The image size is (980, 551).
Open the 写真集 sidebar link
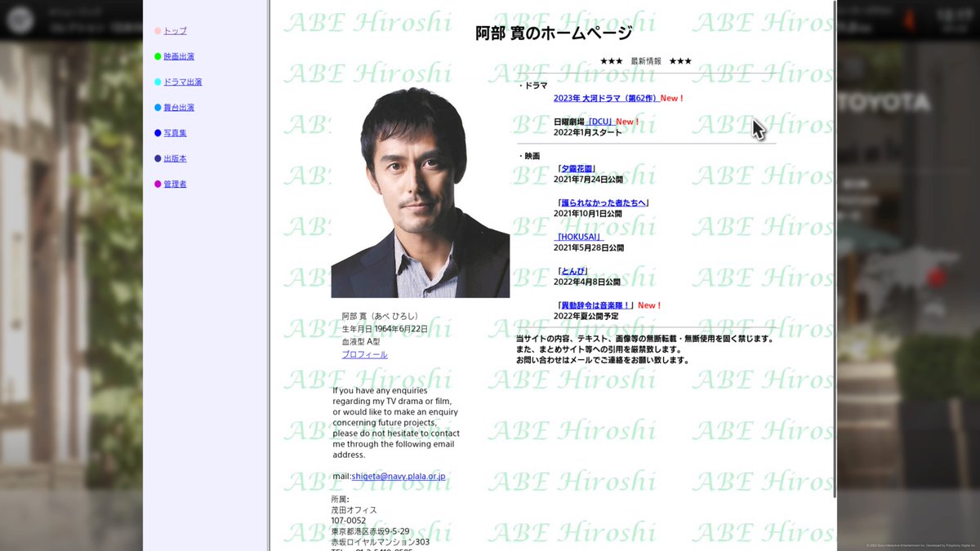(x=175, y=133)
